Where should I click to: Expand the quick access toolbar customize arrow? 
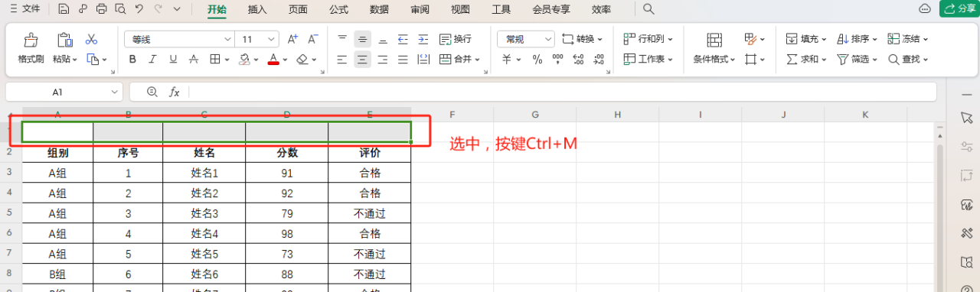click(177, 9)
